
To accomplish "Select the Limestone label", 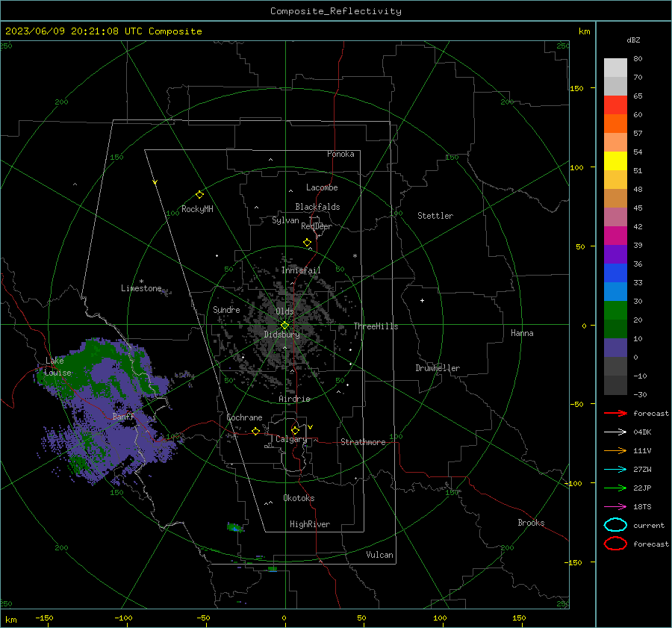I will (x=141, y=288).
